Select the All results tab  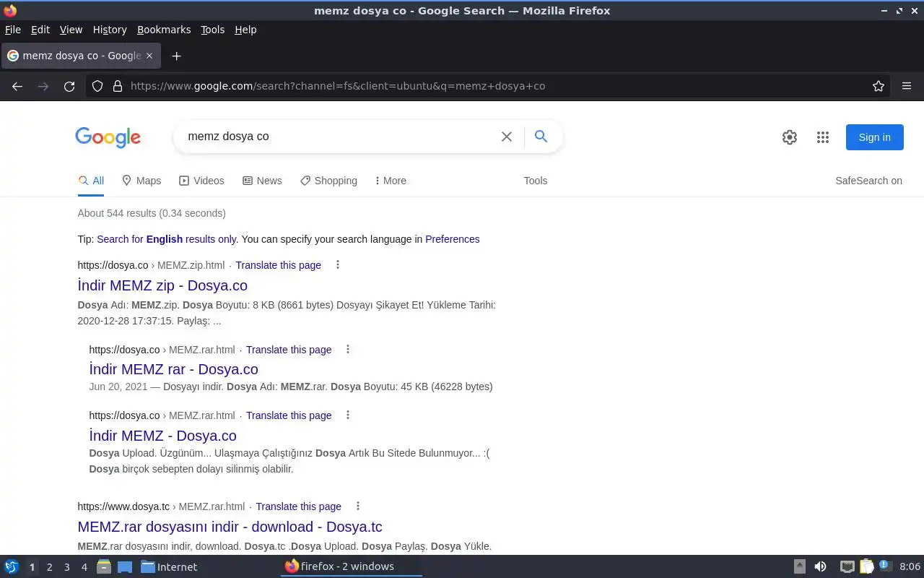(x=91, y=181)
